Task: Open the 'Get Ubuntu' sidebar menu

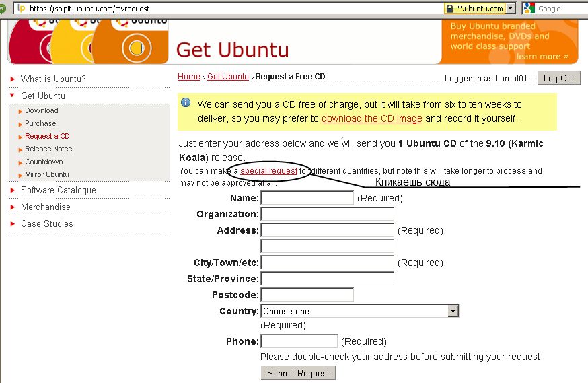Action: click(43, 96)
